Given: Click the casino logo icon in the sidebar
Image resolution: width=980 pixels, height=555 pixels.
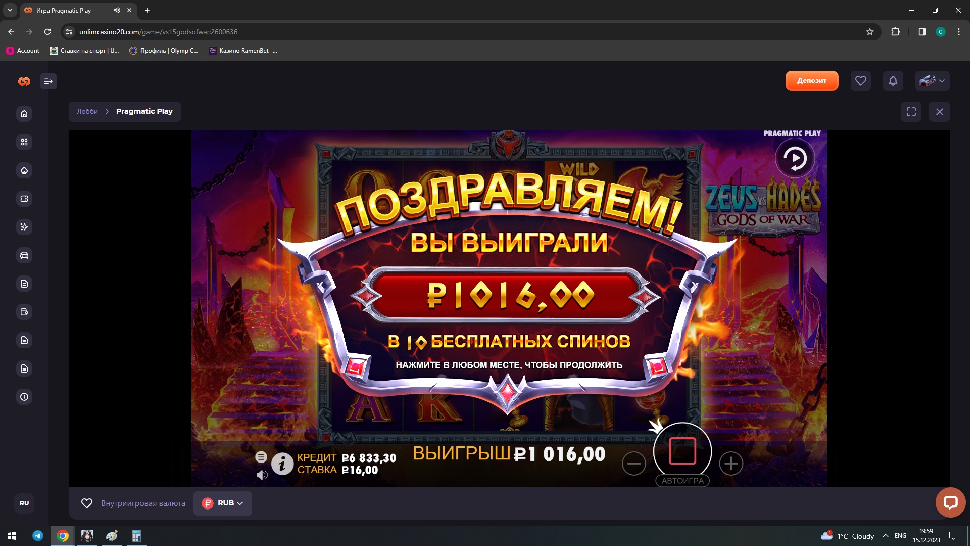Looking at the screenshot, I should tap(24, 81).
